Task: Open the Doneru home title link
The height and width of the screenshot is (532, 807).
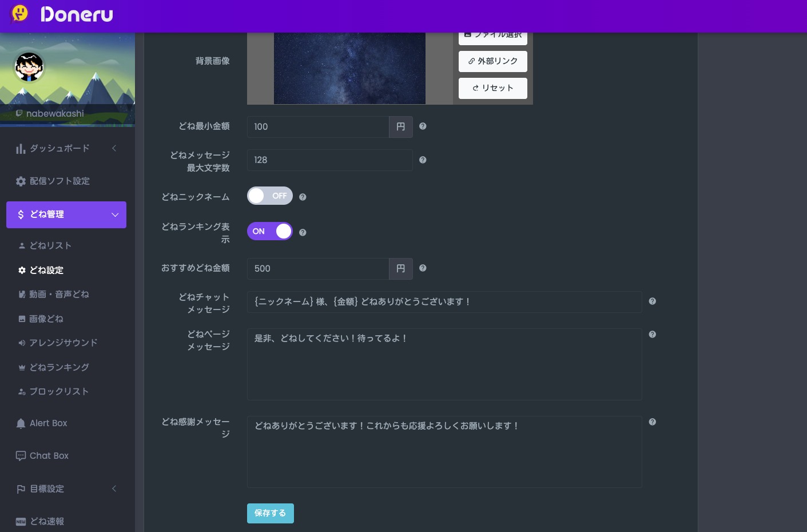Action: click(77, 14)
